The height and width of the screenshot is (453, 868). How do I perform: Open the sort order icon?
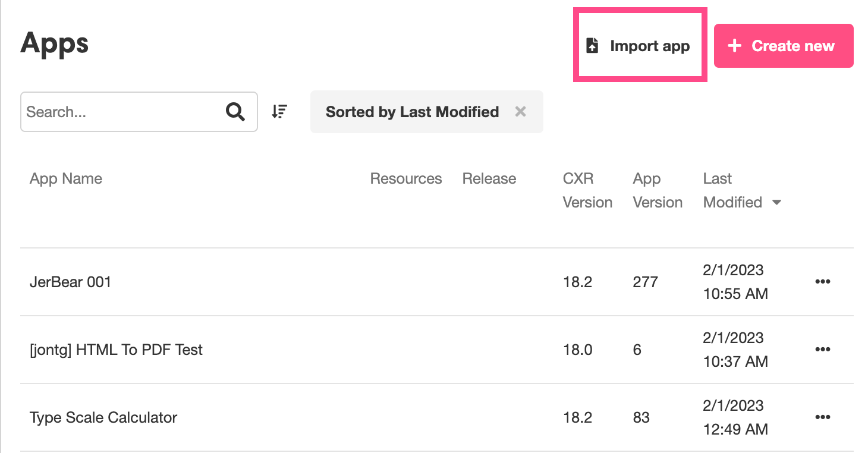click(279, 111)
